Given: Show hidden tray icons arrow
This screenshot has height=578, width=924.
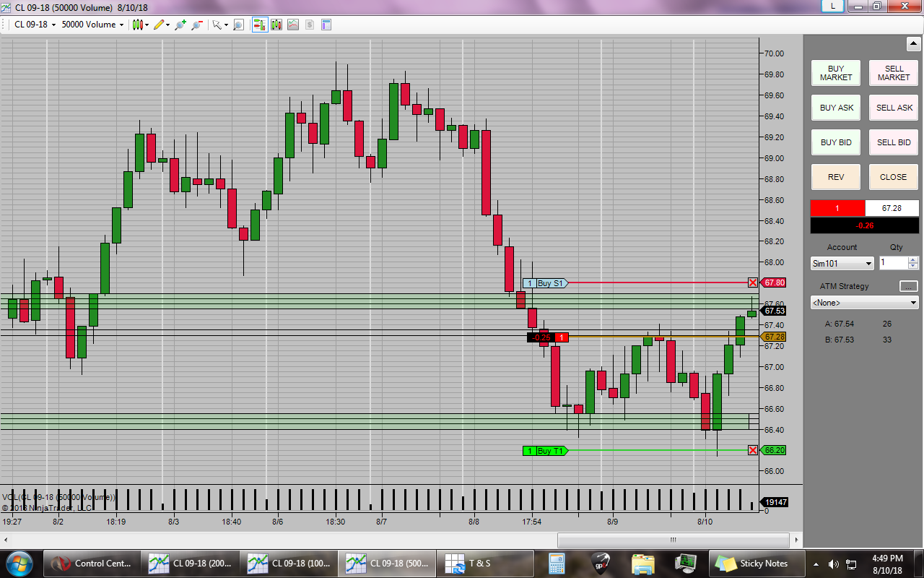Looking at the screenshot, I should (x=816, y=564).
